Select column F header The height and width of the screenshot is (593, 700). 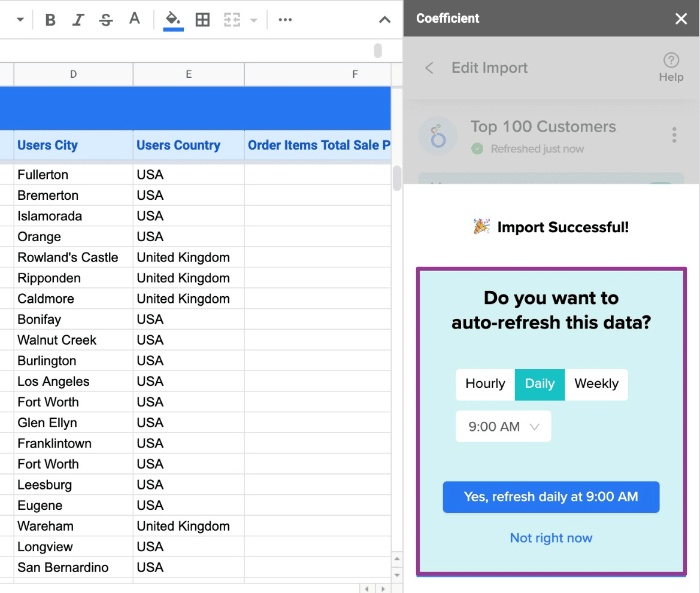(318, 74)
